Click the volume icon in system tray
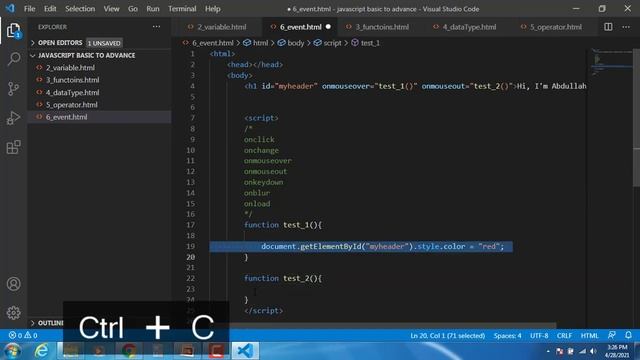This screenshot has height=360, width=640. pos(593,351)
